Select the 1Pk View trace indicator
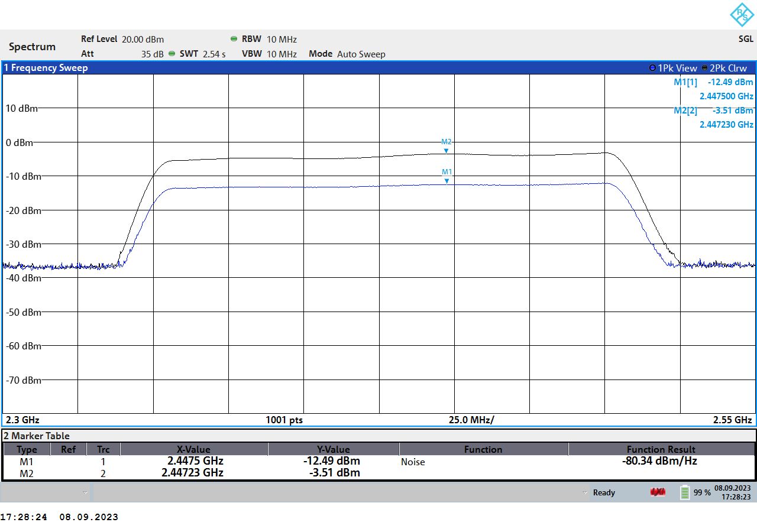This screenshot has width=757, height=532. pyautogui.click(x=673, y=68)
